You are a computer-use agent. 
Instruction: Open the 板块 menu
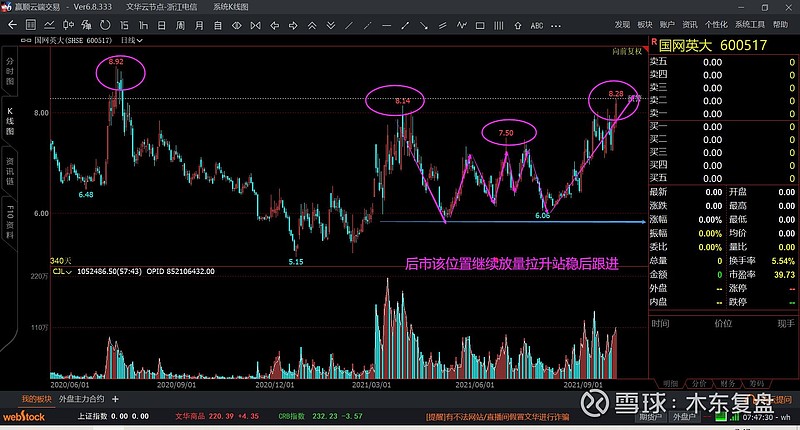(645, 24)
